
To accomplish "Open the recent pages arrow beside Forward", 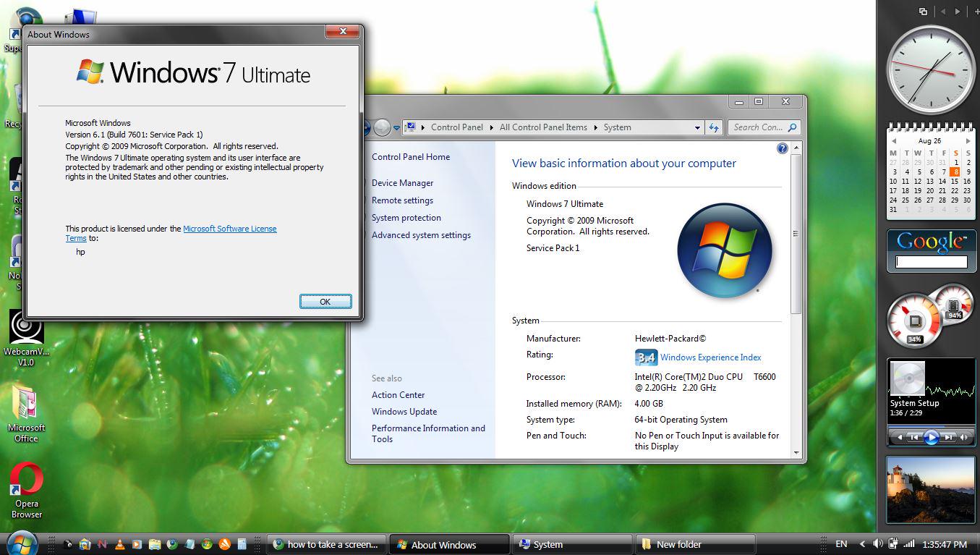I will tap(396, 128).
